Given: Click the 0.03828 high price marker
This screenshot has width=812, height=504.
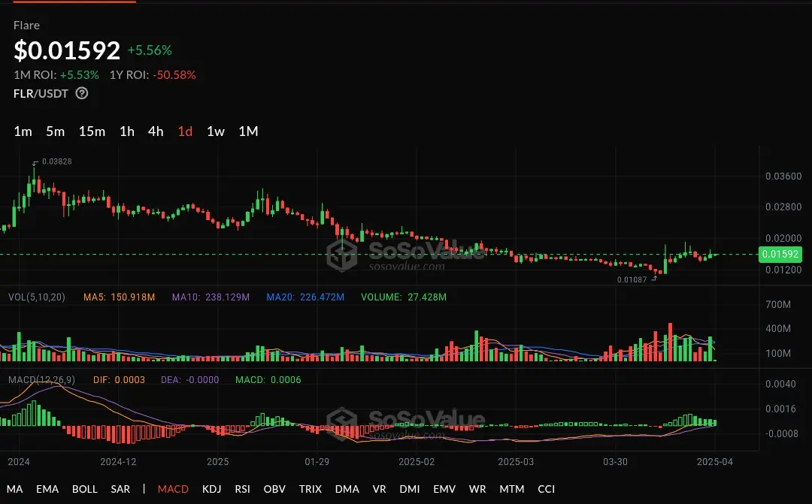Looking at the screenshot, I should coord(57,161).
